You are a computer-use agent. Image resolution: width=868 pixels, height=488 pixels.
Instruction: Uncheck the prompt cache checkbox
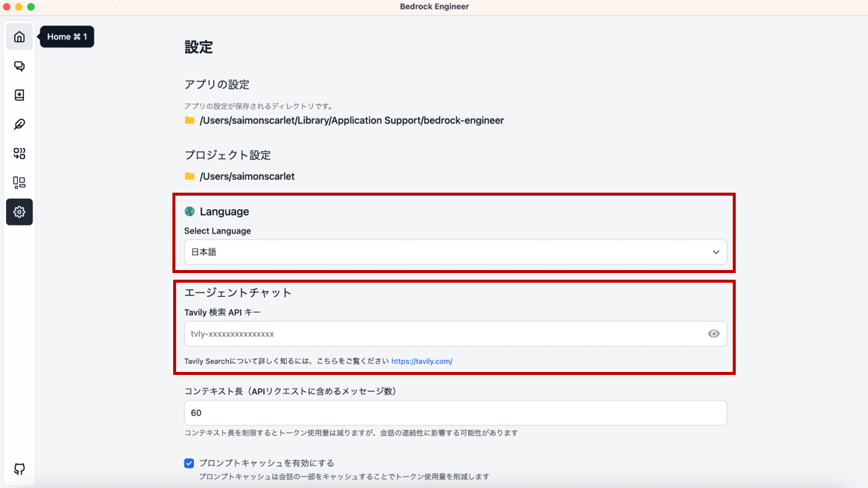pos(190,463)
